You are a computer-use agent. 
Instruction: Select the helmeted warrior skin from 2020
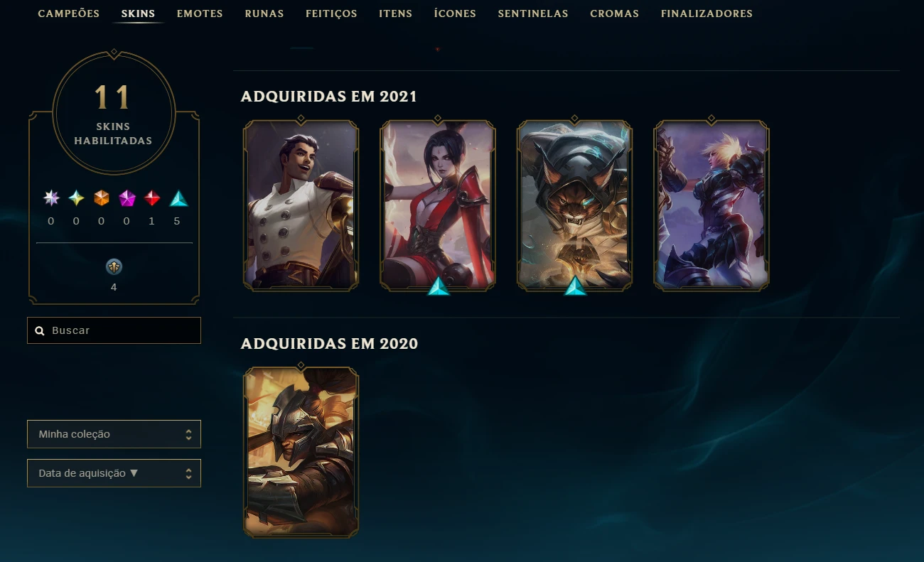pos(301,453)
